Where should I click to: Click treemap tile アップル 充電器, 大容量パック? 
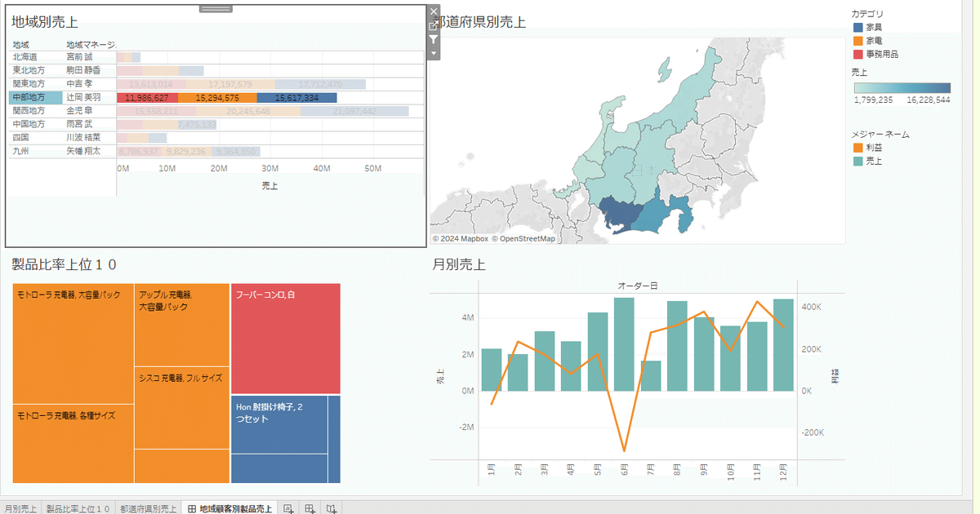coord(182,326)
